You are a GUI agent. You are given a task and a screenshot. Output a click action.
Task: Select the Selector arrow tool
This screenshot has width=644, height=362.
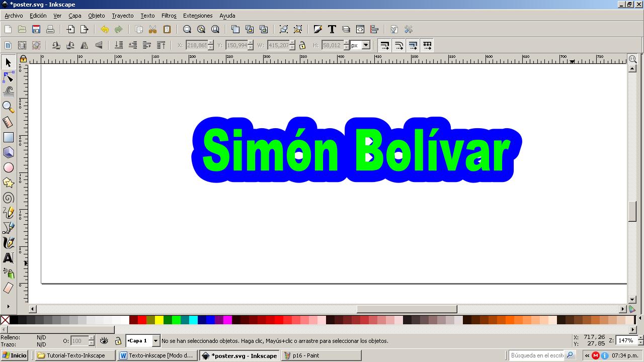pos(8,62)
